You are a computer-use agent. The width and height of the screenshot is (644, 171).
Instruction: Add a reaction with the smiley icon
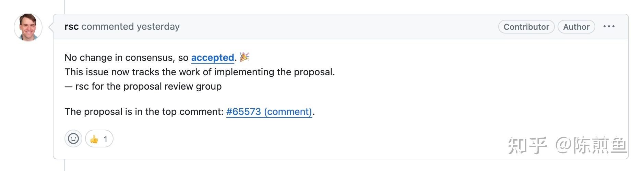73,139
